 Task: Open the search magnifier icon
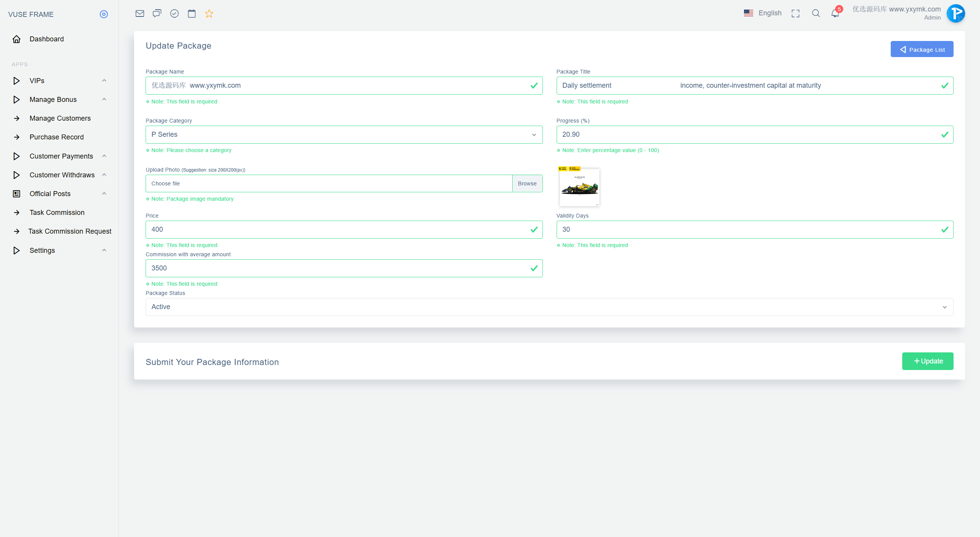816,13
